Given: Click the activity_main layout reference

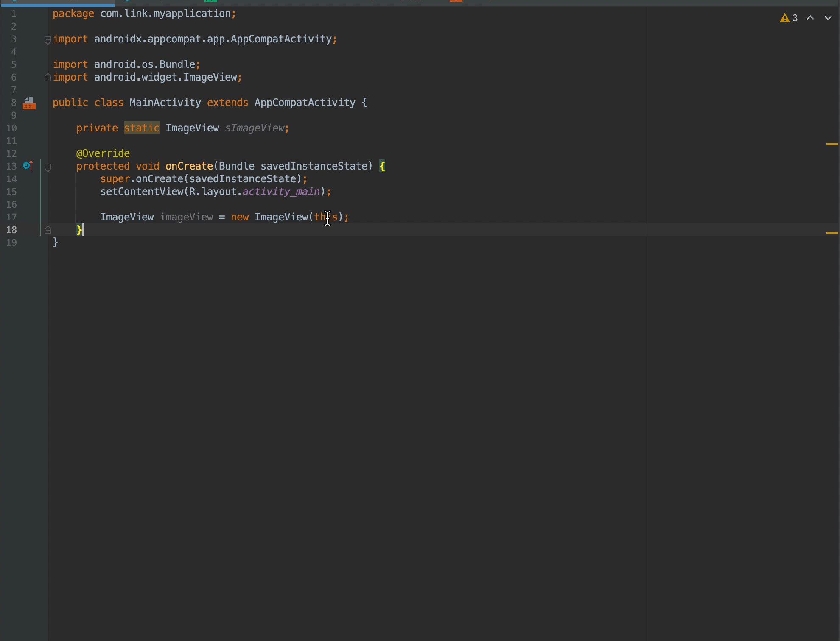Looking at the screenshot, I should (x=281, y=192).
